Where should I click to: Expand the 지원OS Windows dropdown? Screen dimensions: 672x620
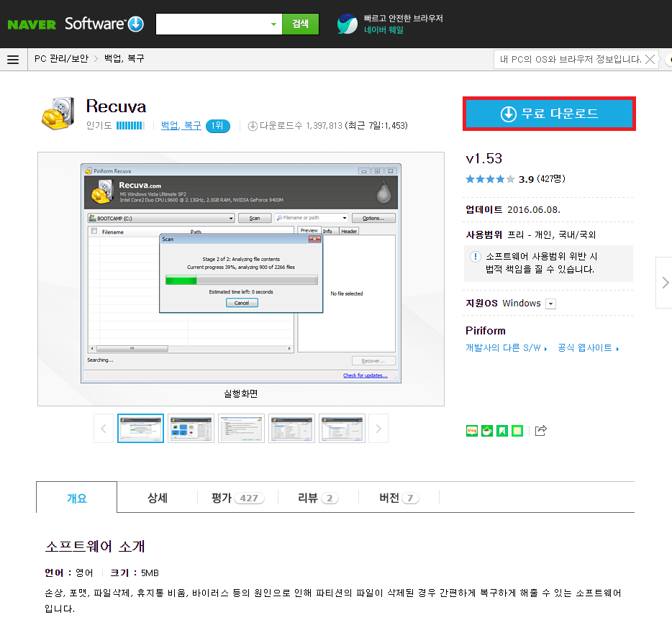[551, 304]
